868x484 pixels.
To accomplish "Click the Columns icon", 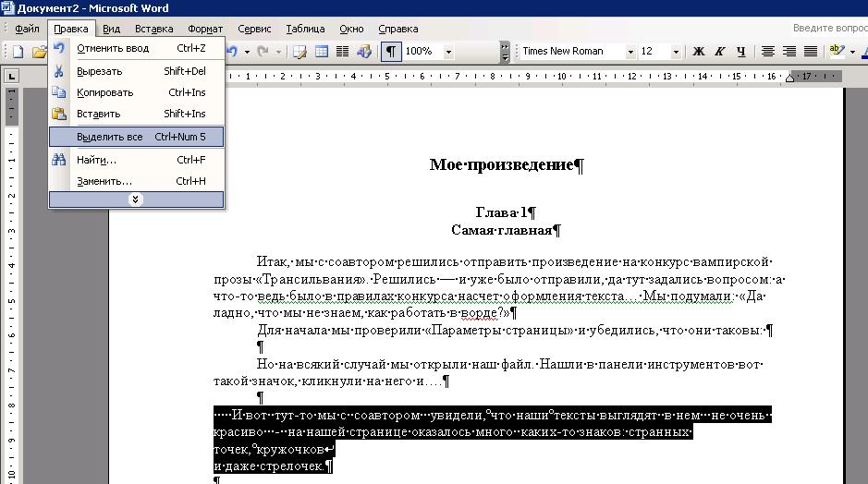I will click(x=343, y=52).
